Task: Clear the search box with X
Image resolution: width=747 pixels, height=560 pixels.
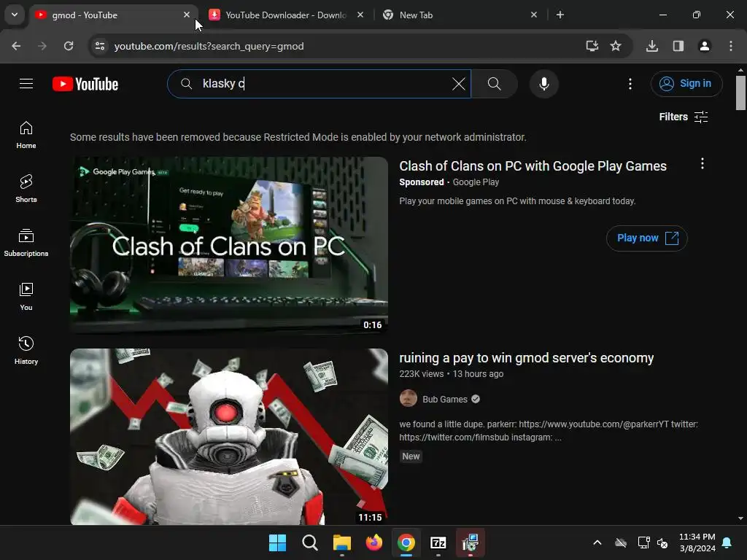Action: 458,84
